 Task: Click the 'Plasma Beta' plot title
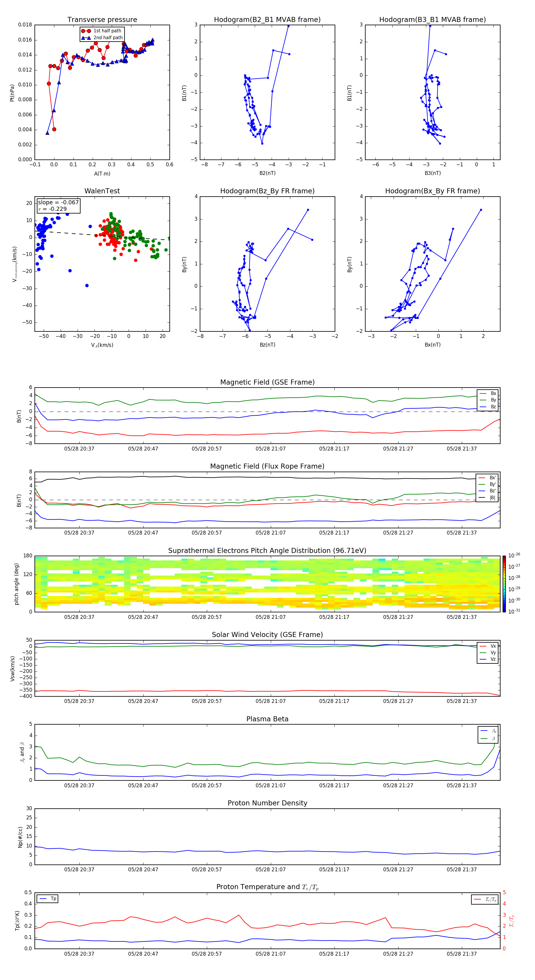click(x=267, y=719)
